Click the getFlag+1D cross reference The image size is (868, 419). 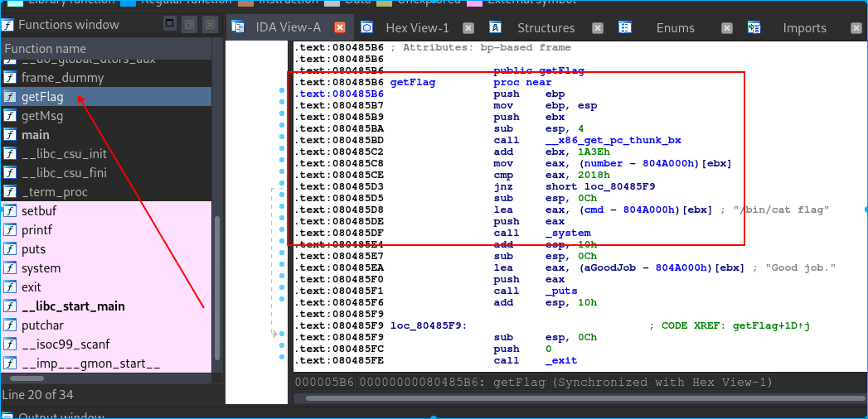(771, 325)
